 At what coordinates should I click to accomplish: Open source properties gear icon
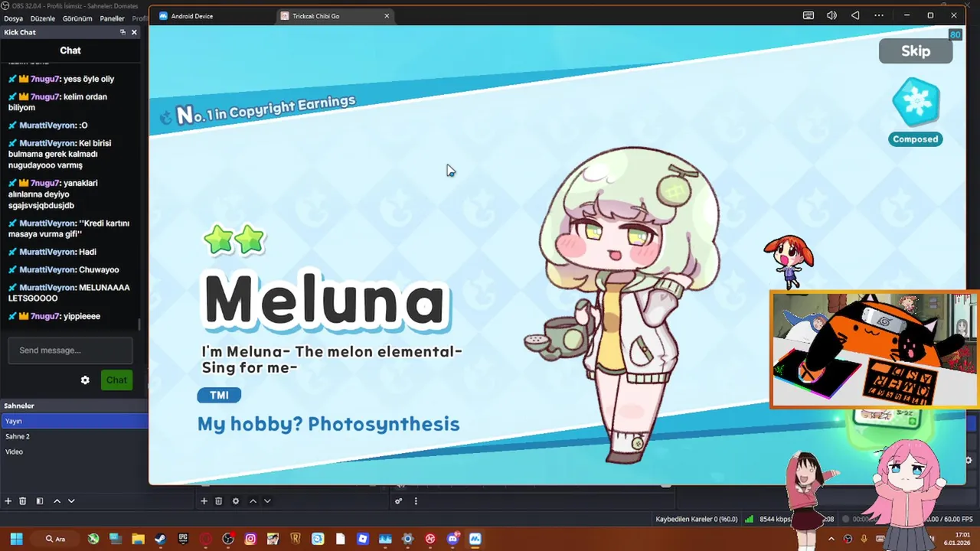coord(236,501)
